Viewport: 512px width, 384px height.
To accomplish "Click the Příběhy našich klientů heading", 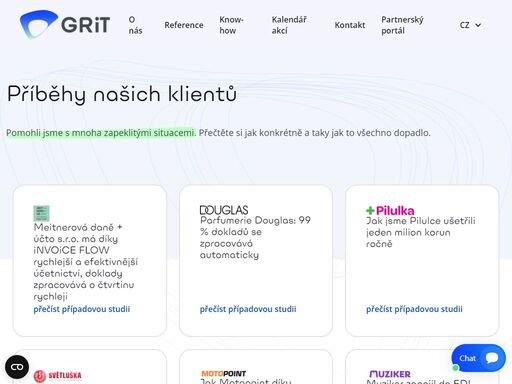I will click(x=122, y=94).
